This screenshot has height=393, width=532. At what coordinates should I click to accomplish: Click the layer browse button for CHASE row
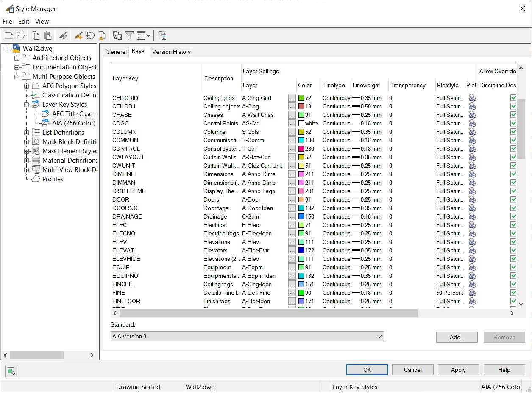click(292, 115)
